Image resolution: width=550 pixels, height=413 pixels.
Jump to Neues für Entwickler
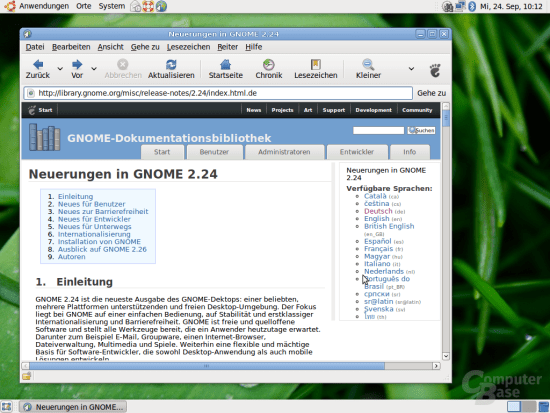94,219
